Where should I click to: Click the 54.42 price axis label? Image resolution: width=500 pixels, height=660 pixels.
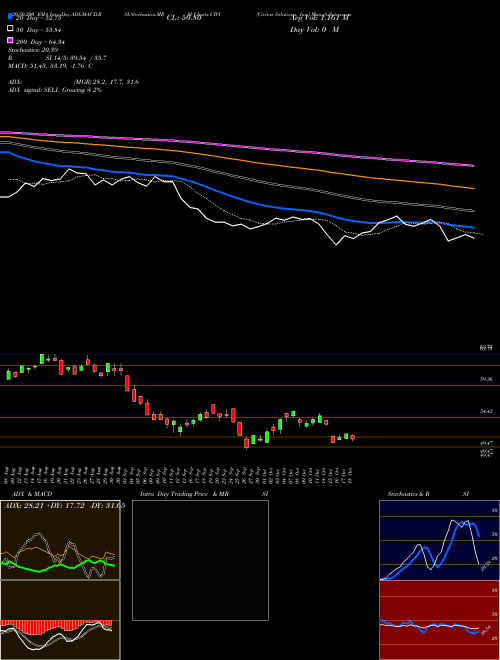tap(486, 411)
